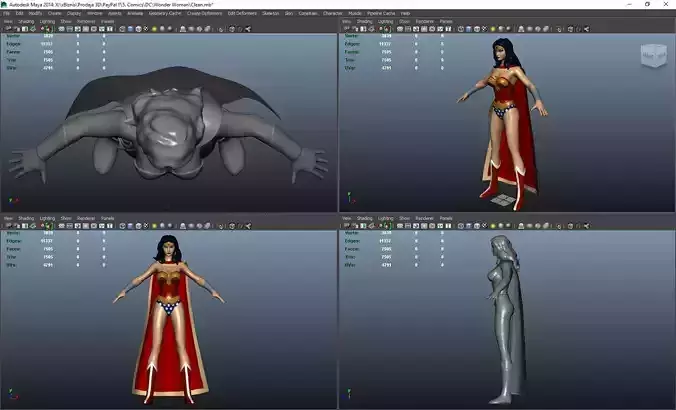676x410 pixels.
Task: Click Resolution Gate icon in gray top-view panel
Action: [78, 29]
